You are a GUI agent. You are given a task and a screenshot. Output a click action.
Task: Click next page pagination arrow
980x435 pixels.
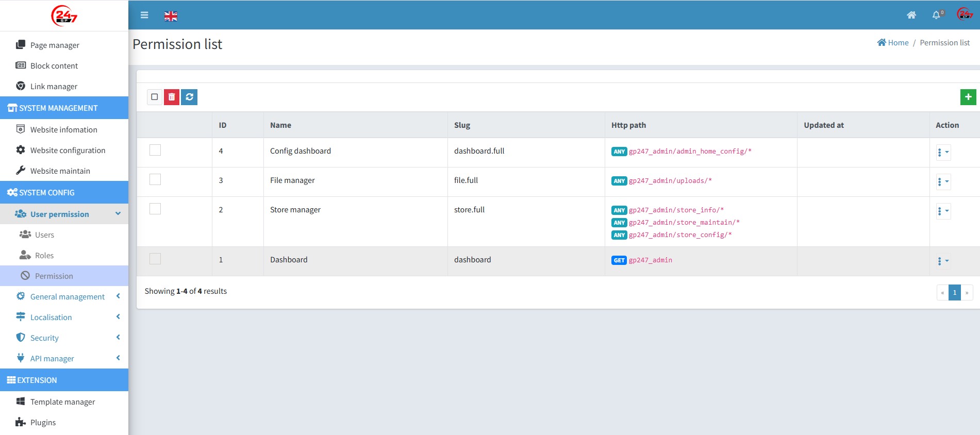tap(967, 292)
